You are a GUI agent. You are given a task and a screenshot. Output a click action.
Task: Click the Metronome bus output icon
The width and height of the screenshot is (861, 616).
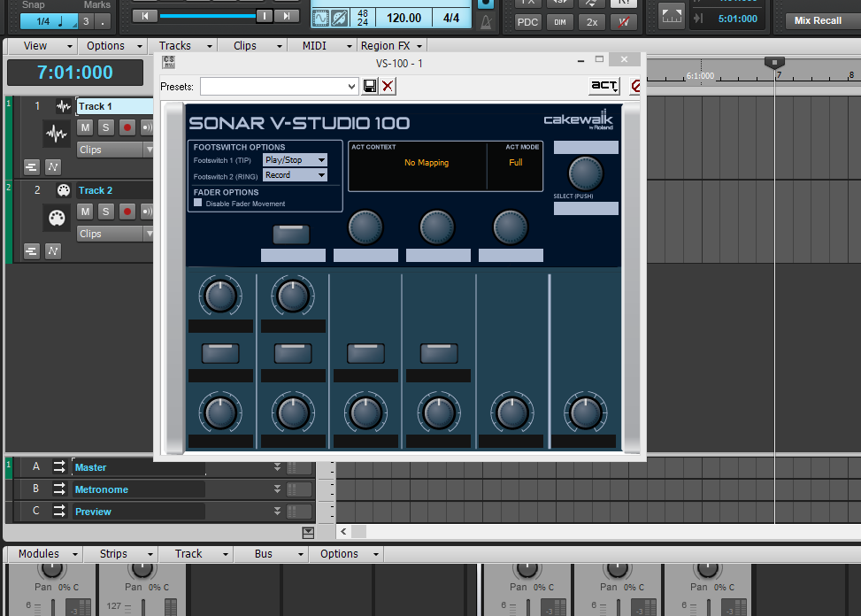tap(58, 489)
